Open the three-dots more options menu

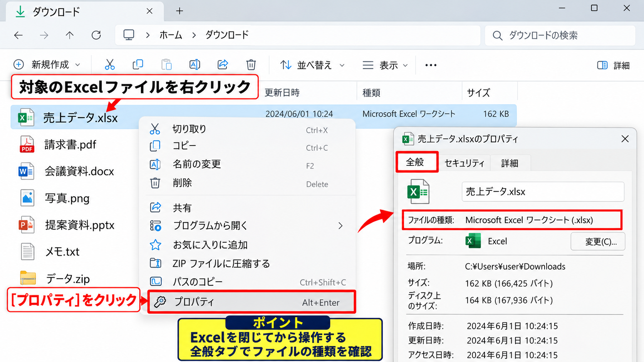[431, 65]
